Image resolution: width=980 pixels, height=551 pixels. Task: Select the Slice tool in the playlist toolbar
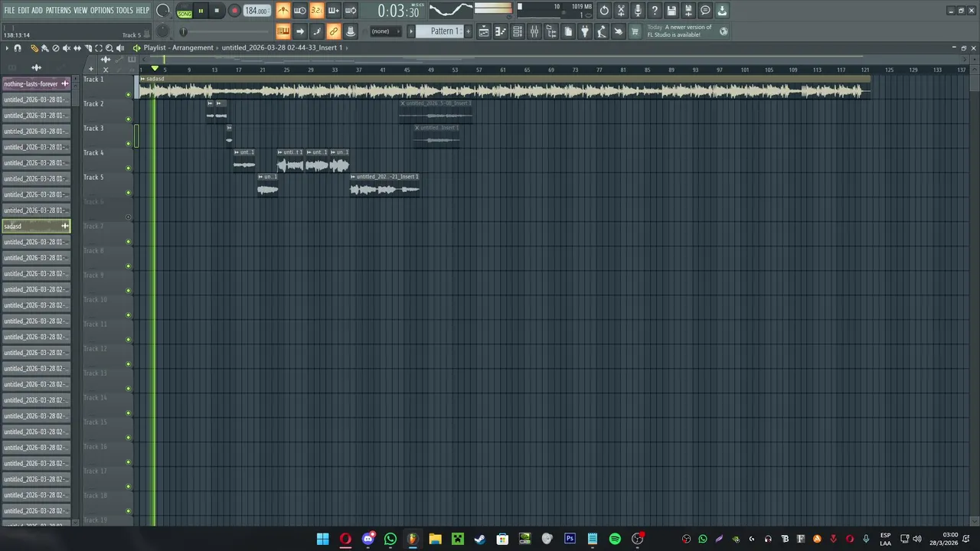click(x=88, y=48)
